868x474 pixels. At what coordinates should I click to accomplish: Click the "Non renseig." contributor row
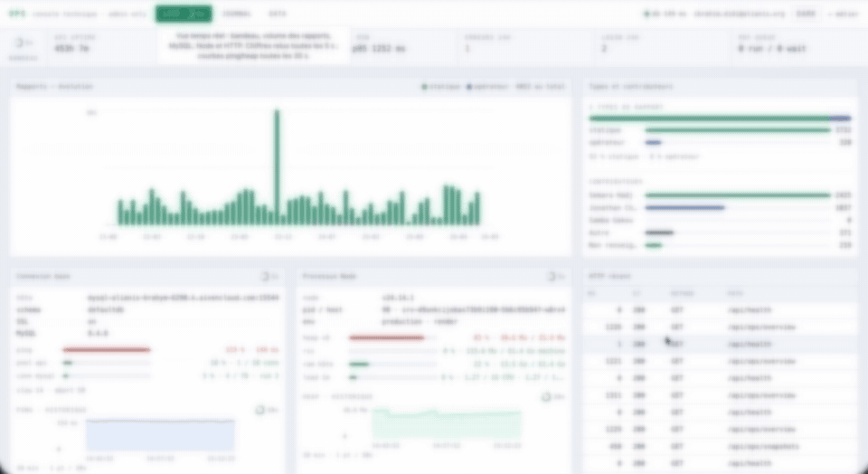point(720,245)
